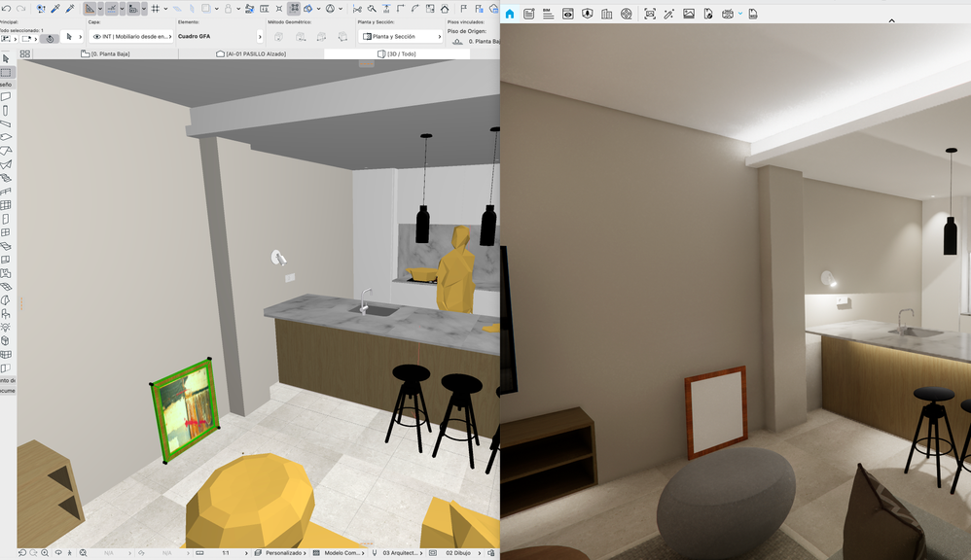This screenshot has height=560, width=971.
Task: Select the Marquee tool in the toolbox
Action: click(x=6, y=72)
